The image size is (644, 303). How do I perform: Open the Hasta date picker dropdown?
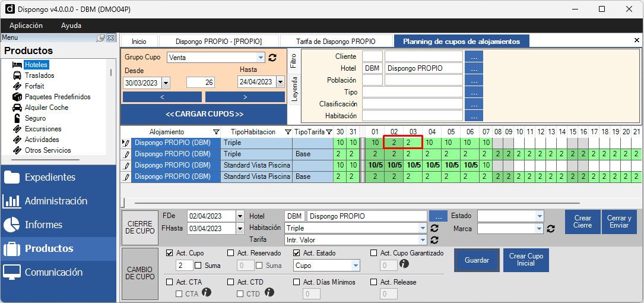[280, 83]
